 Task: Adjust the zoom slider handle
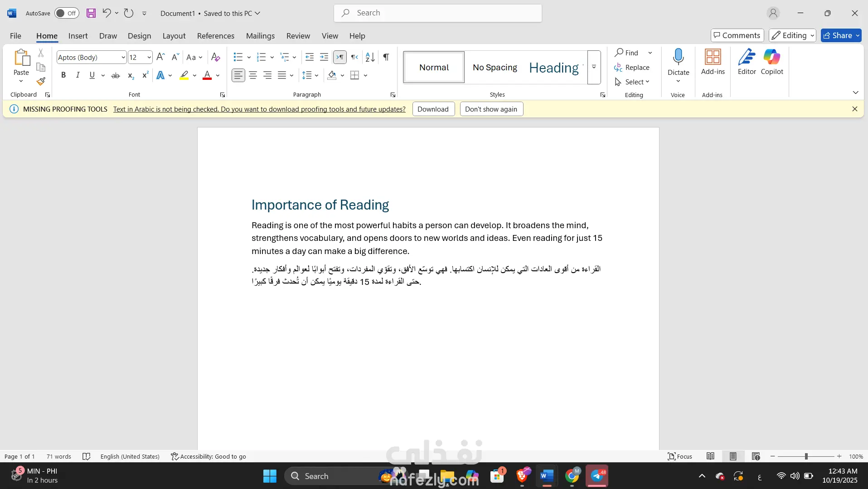(806, 456)
